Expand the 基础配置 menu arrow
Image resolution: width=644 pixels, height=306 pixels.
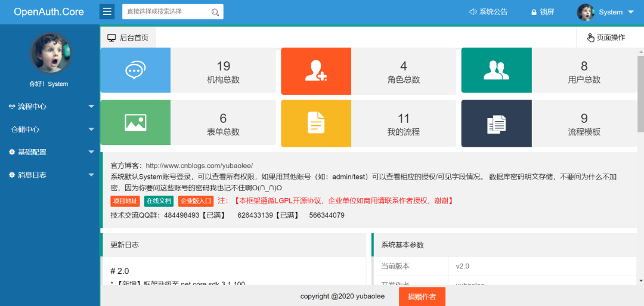91,152
